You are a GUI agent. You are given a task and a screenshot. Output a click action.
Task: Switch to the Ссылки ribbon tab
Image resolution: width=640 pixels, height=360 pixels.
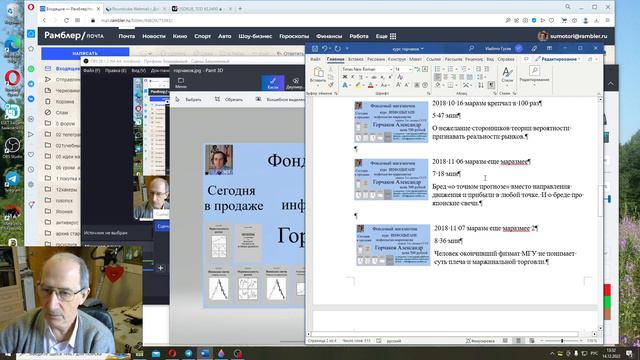(x=433, y=59)
